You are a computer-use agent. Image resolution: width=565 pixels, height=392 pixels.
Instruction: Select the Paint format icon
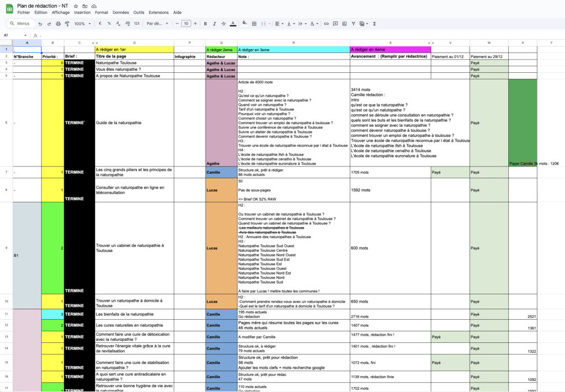click(x=68, y=24)
